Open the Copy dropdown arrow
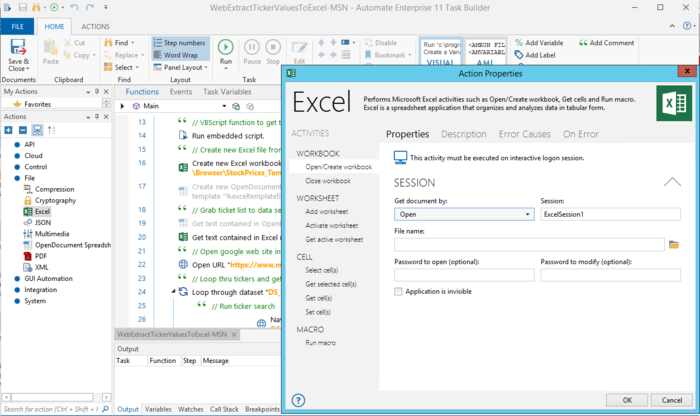The height and width of the screenshot is (416, 700). pos(94,55)
